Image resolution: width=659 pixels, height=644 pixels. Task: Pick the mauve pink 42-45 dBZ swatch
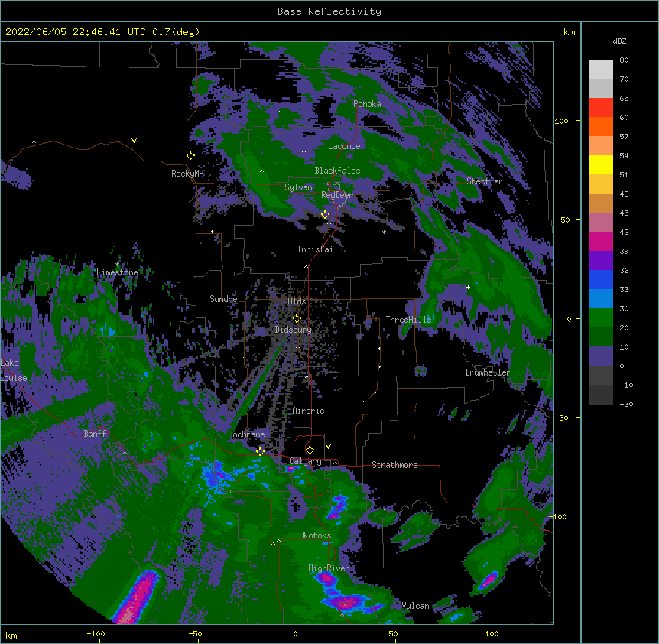[x=601, y=223]
